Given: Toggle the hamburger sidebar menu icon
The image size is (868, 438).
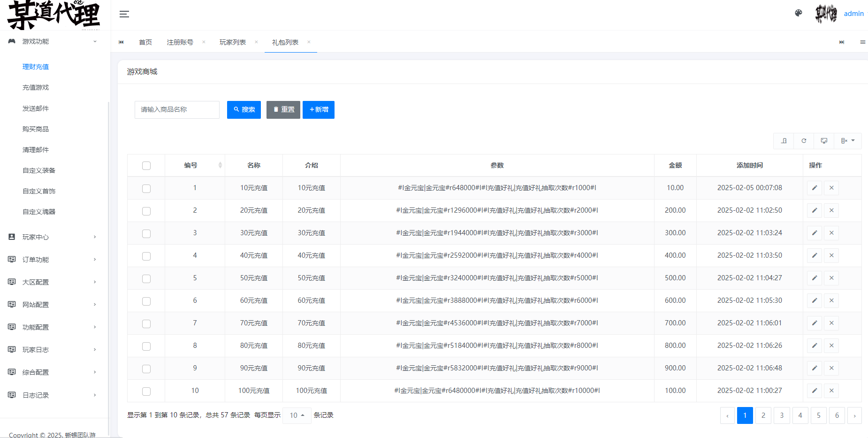Looking at the screenshot, I should [x=124, y=14].
